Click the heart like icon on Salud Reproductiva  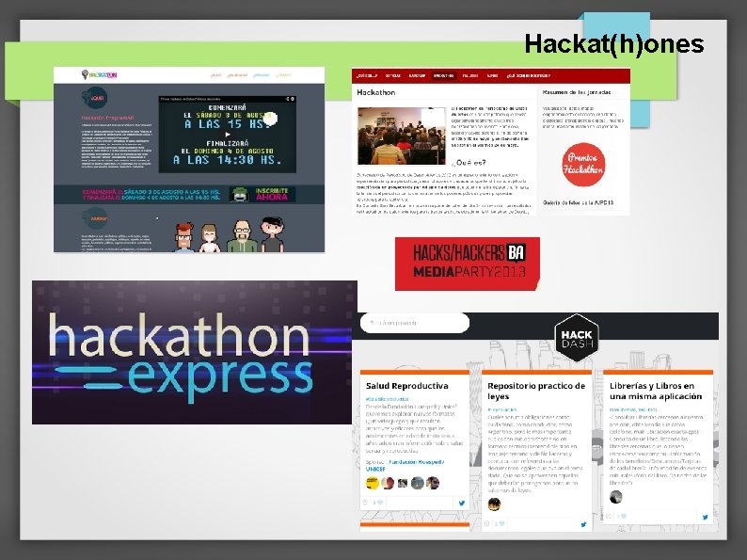tap(380, 503)
